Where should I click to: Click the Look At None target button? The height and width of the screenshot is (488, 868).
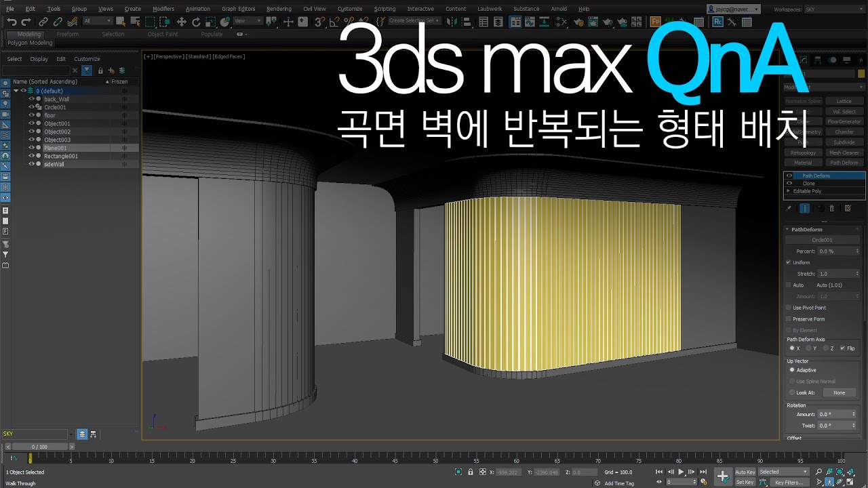[x=840, y=392]
